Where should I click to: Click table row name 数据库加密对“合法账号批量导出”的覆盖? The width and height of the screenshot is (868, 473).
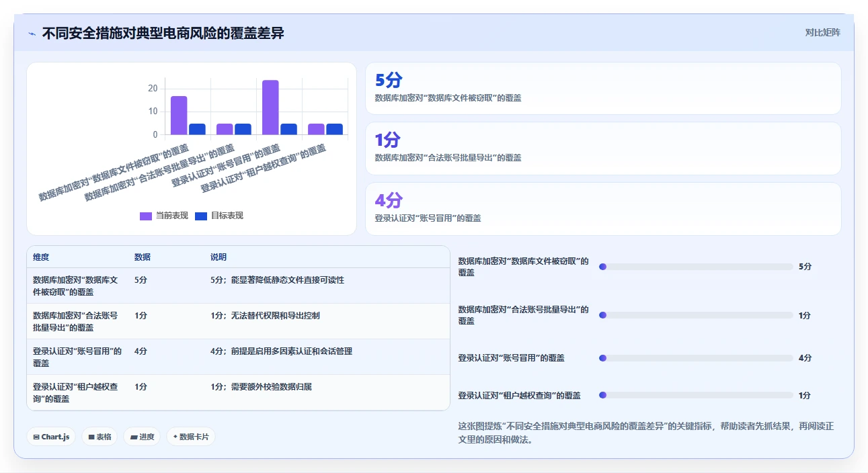(76, 321)
